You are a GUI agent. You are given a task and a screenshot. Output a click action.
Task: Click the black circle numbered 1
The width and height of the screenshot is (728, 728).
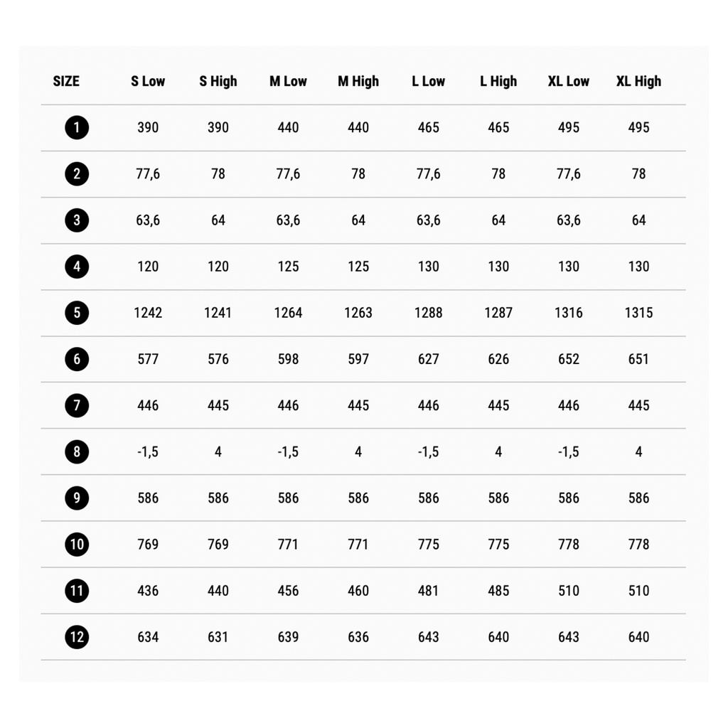(x=77, y=128)
